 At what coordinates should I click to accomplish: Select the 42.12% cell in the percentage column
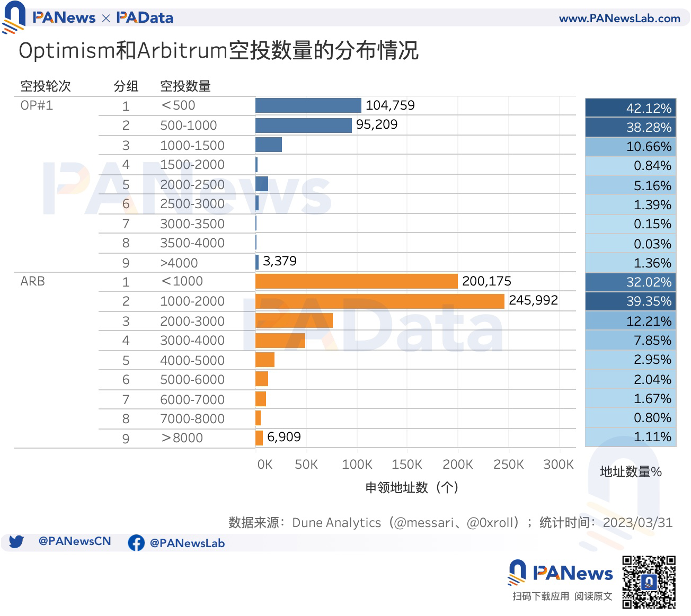(630, 107)
